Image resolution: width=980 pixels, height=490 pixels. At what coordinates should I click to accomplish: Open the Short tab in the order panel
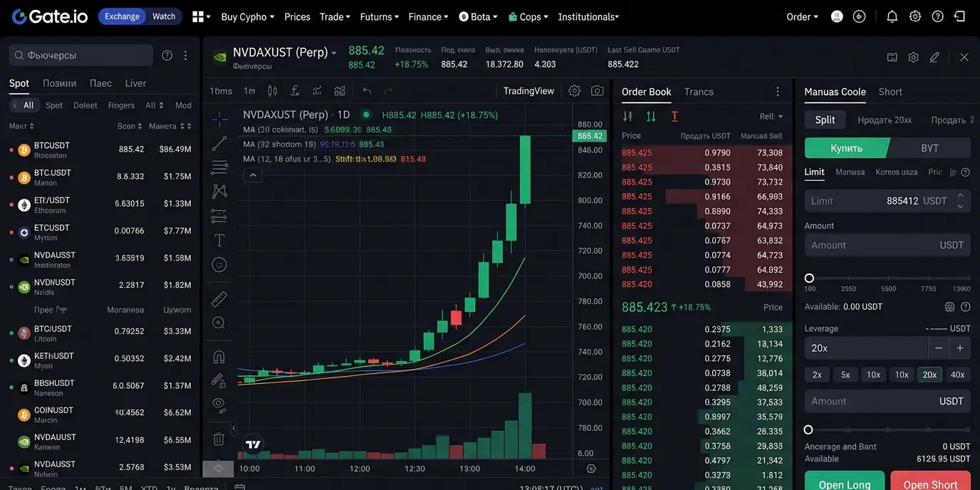890,91
